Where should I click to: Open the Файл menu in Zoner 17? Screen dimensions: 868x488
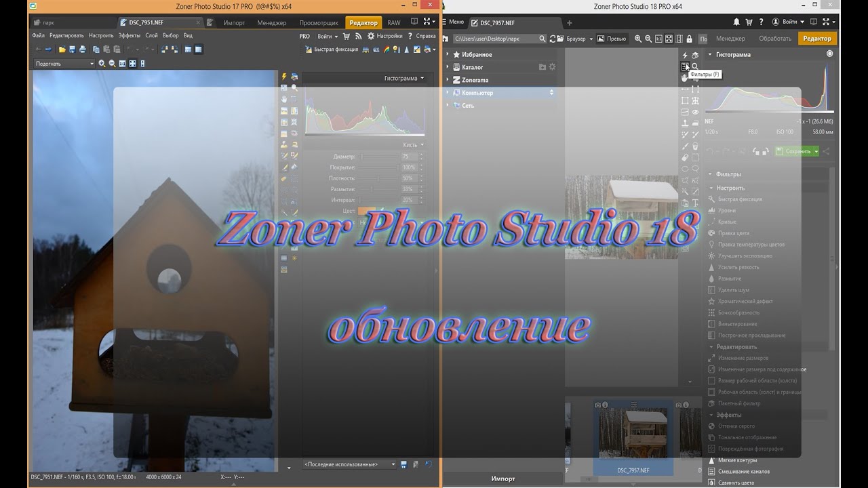pos(38,35)
